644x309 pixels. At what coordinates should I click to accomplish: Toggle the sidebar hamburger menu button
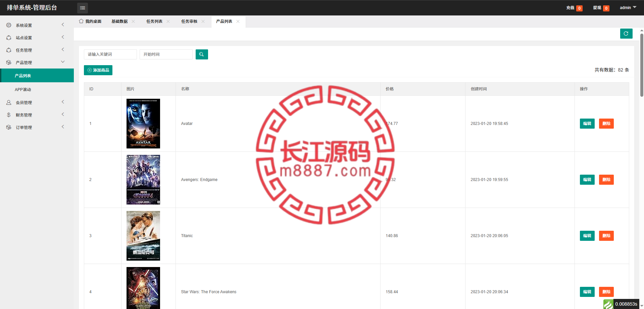83,8
